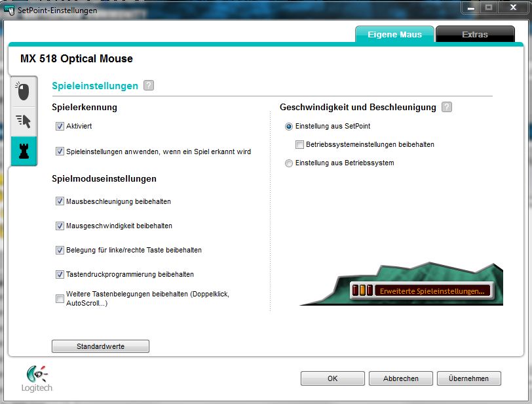Uncheck Mausbeschleunigung beibehalten
Screen dimensions: 532x404
click(60, 201)
